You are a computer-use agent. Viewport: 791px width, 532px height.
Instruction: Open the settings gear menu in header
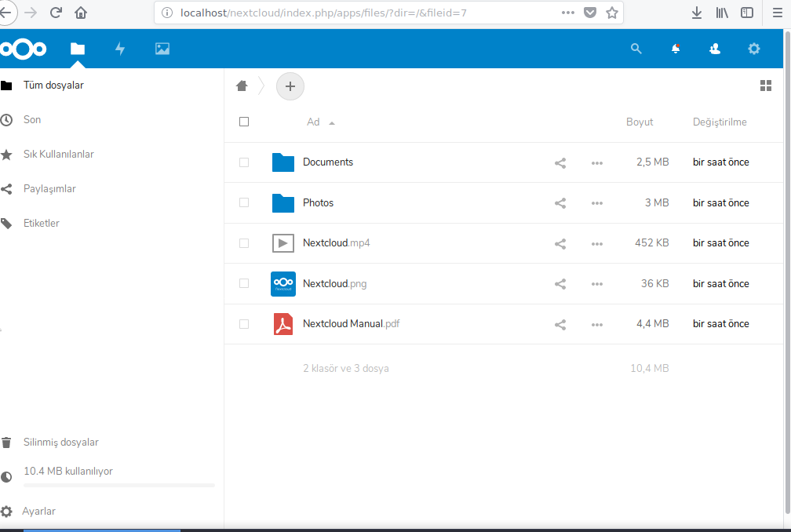click(753, 49)
